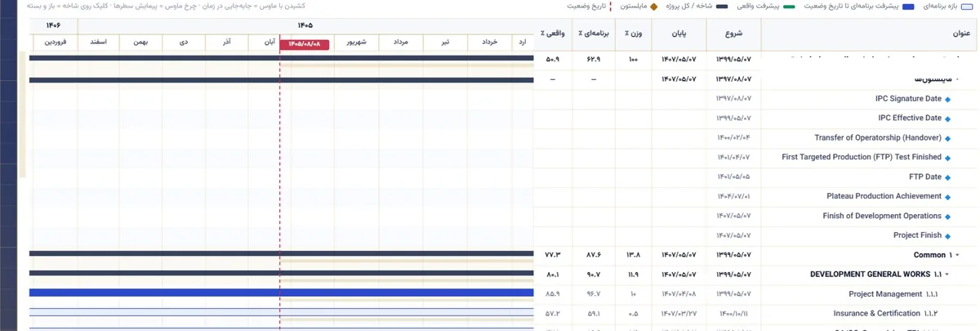Click the Plateau Production Achievement diamond icon
Image resolution: width=980 pixels, height=331 pixels.
(948, 197)
